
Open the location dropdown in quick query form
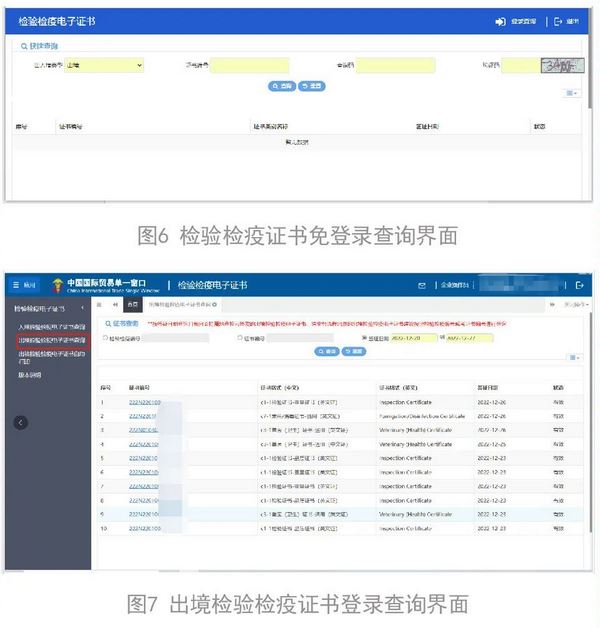[x=104, y=65]
